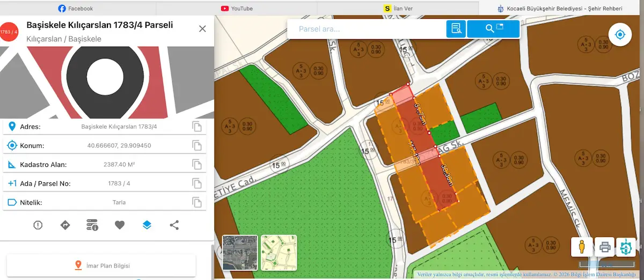This screenshot has width=644, height=280.
Task: Click the large location marker preview image
Action: 107,82
